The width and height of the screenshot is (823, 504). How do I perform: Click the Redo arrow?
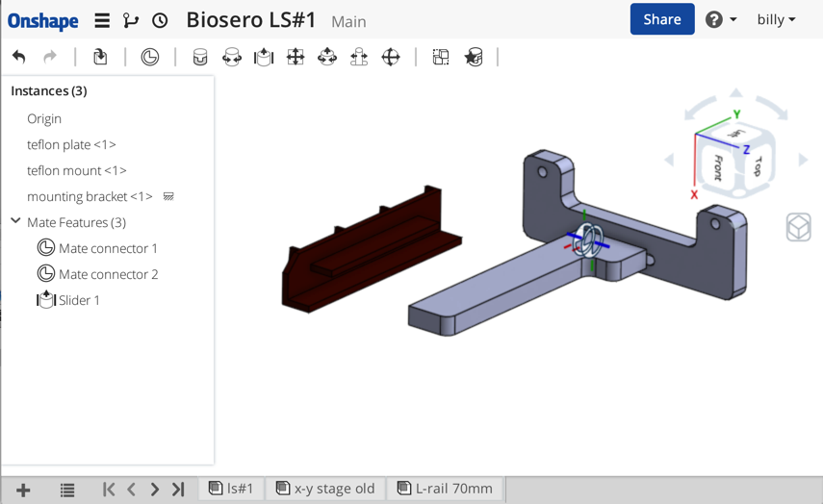coord(50,56)
